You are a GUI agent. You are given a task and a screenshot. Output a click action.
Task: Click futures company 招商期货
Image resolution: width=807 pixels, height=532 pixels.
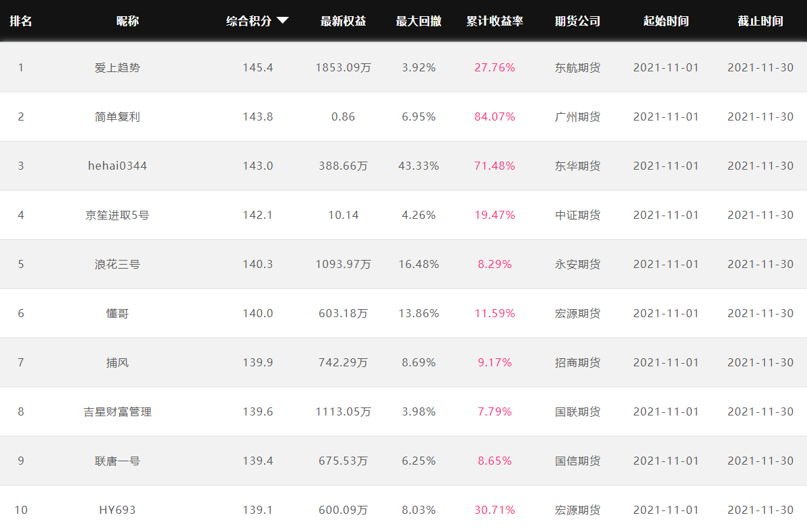(577, 362)
